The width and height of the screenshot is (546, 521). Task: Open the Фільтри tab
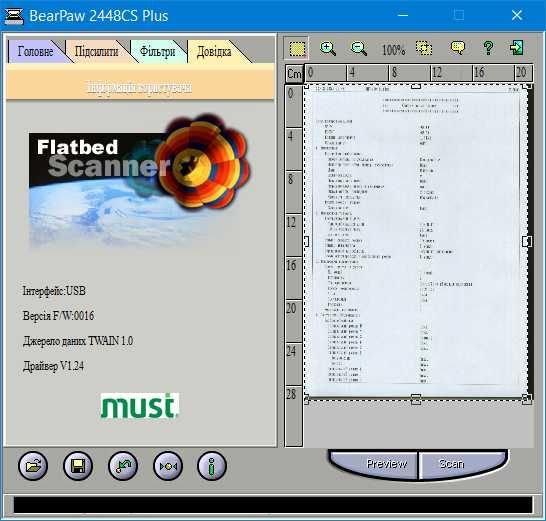click(157, 51)
